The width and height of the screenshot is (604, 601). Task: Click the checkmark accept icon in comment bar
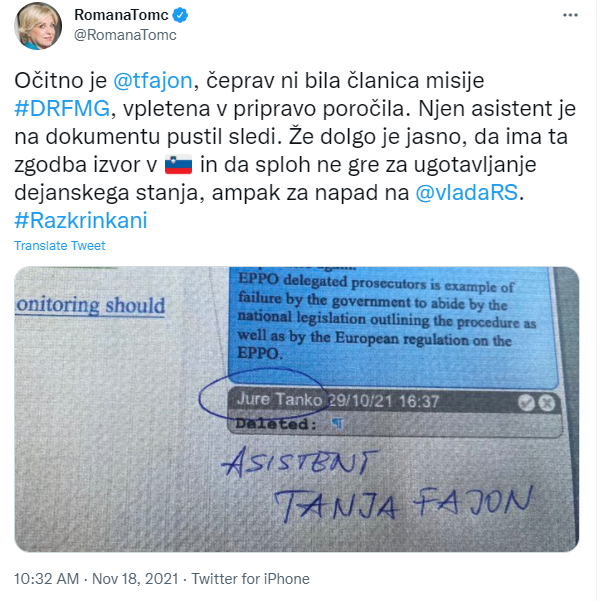[x=526, y=403]
